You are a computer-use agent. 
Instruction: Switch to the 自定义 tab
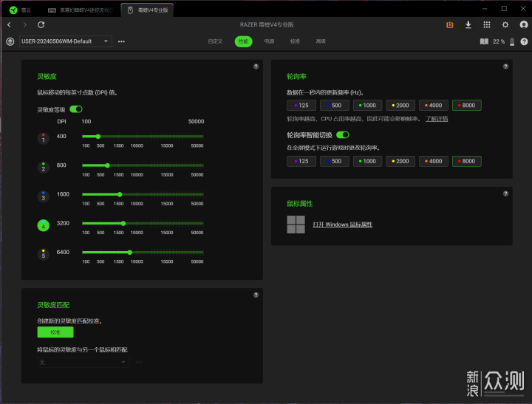(215, 41)
